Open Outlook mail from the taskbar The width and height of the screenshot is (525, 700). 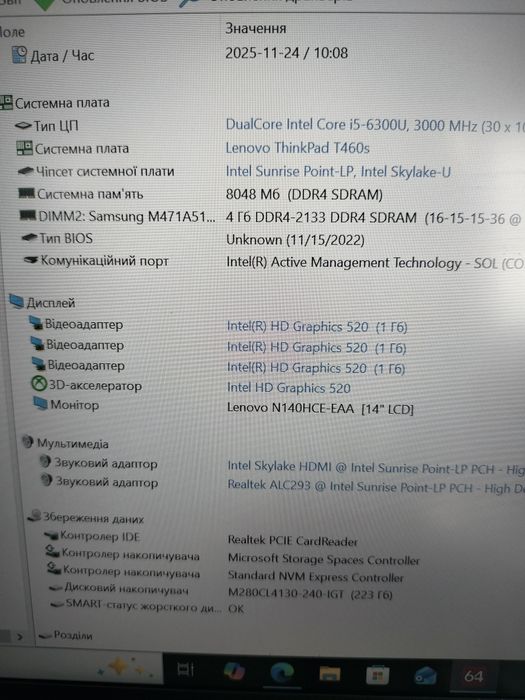pos(425,676)
